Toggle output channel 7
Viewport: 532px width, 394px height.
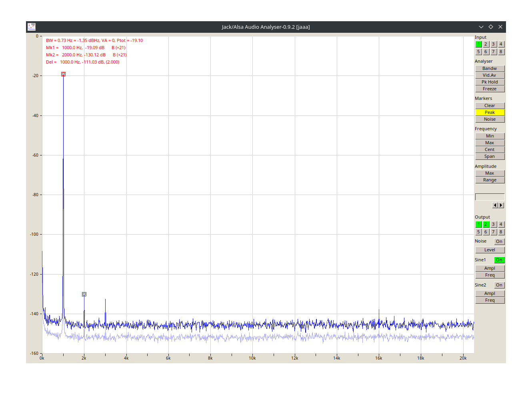pos(493,232)
